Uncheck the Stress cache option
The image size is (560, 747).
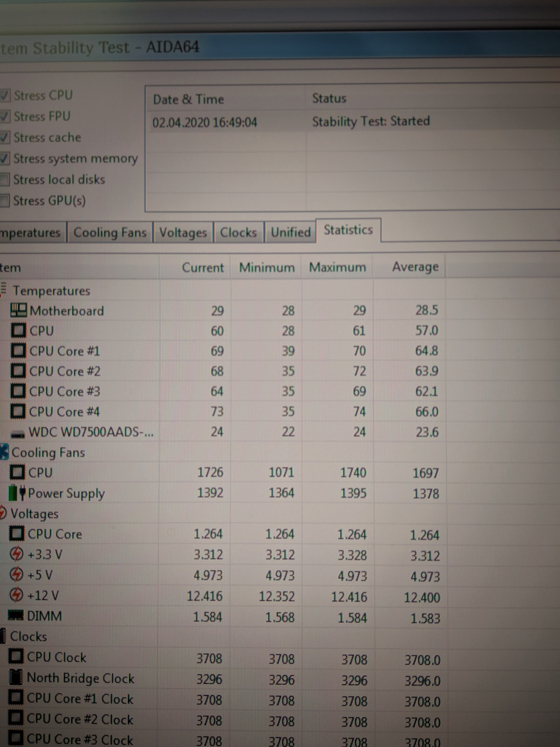(5, 137)
